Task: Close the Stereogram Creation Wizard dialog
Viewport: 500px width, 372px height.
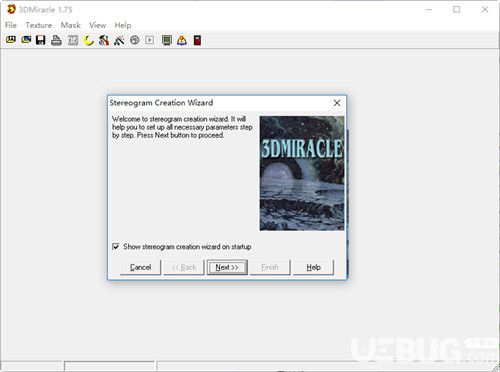Action: pyautogui.click(x=337, y=103)
